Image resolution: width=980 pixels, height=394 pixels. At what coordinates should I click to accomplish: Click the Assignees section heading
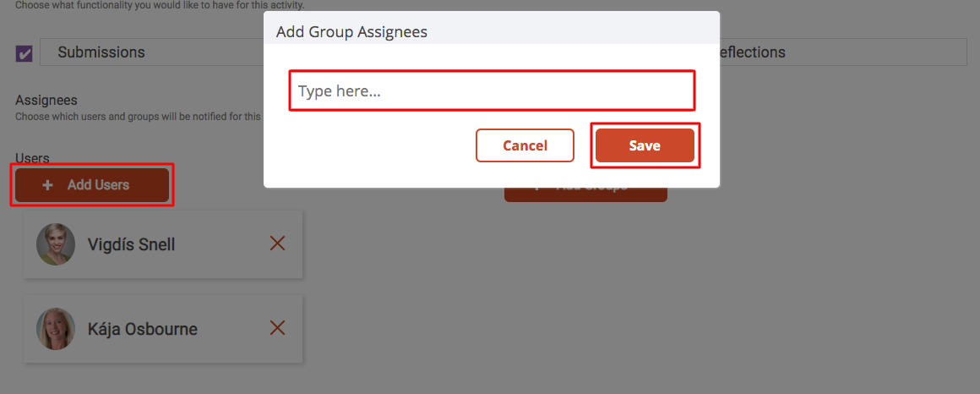coord(46,100)
